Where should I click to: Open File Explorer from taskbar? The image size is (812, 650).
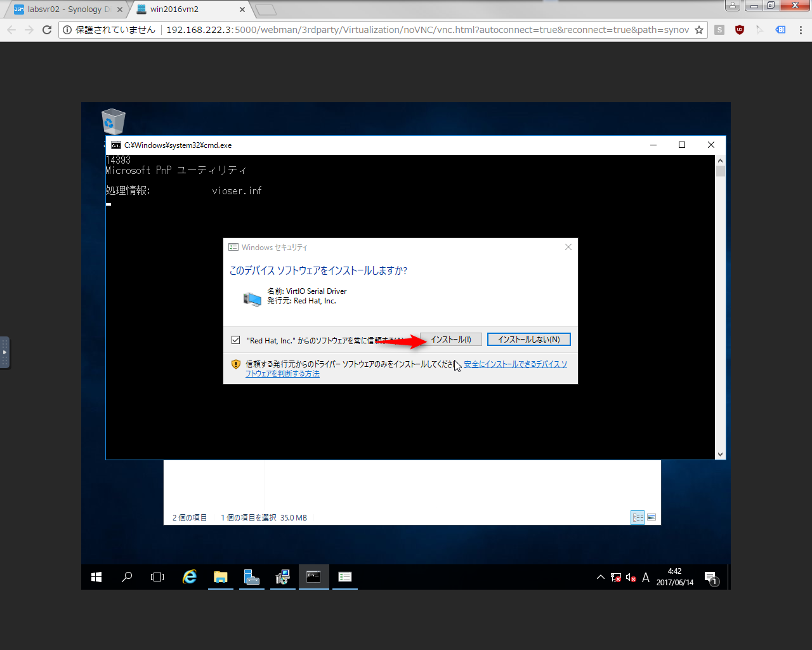tap(220, 577)
